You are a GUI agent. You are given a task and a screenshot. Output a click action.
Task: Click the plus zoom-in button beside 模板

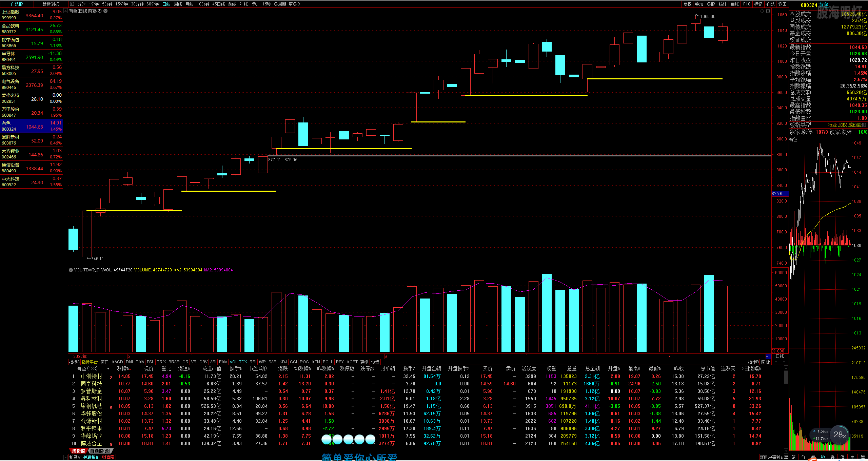tap(776, 362)
